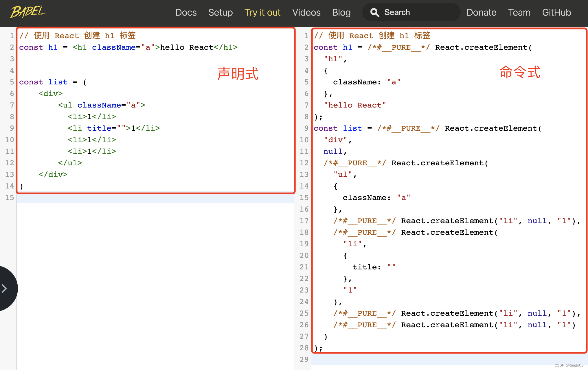Click the Try it out tab
588x370 pixels.
262,12
